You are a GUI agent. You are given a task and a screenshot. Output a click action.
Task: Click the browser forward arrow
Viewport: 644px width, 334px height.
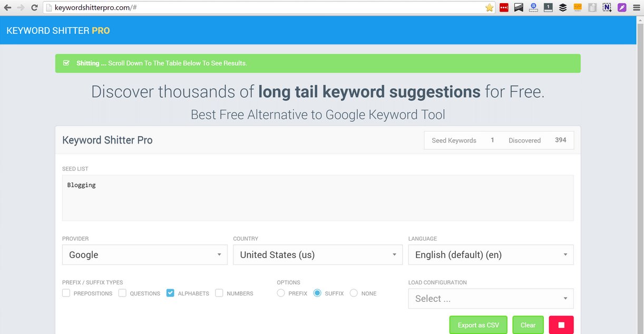(21, 7)
